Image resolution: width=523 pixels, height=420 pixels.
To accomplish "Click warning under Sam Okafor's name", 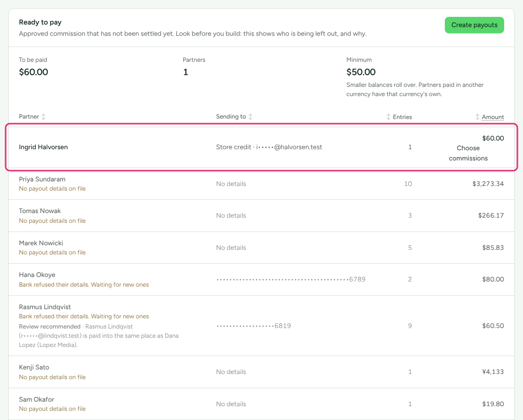I will click(x=53, y=409).
